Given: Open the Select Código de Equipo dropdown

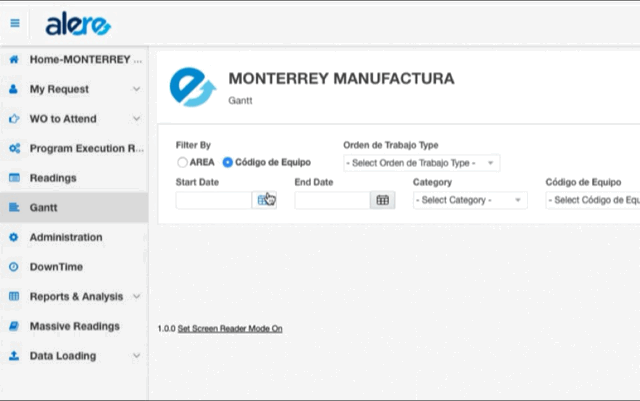Looking at the screenshot, I should pyautogui.click(x=593, y=200).
